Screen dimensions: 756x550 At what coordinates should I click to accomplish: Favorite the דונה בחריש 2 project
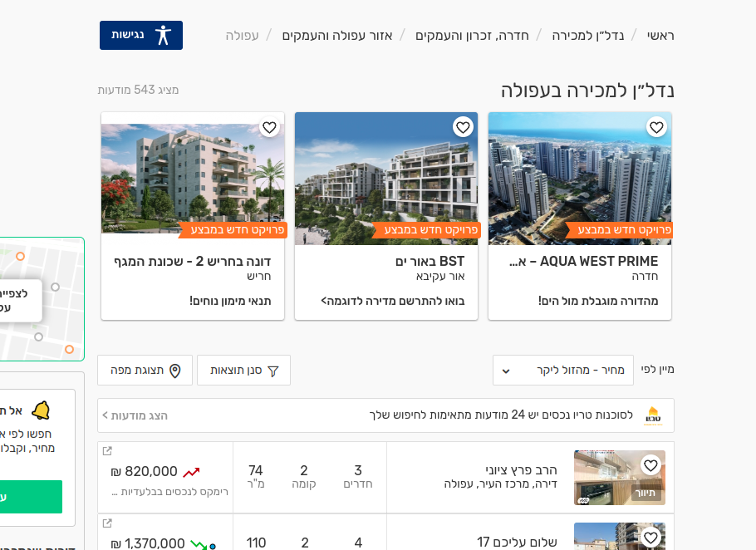[x=269, y=127]
